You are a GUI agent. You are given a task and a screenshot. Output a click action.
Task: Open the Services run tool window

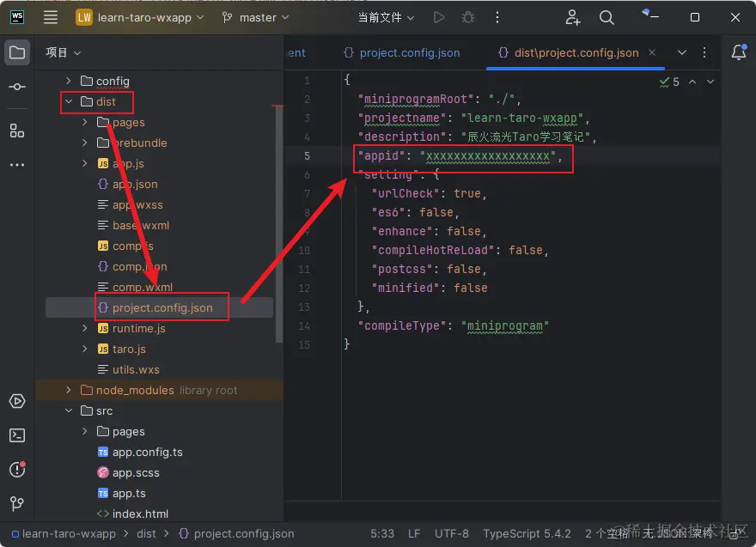[x=17, y=401]
